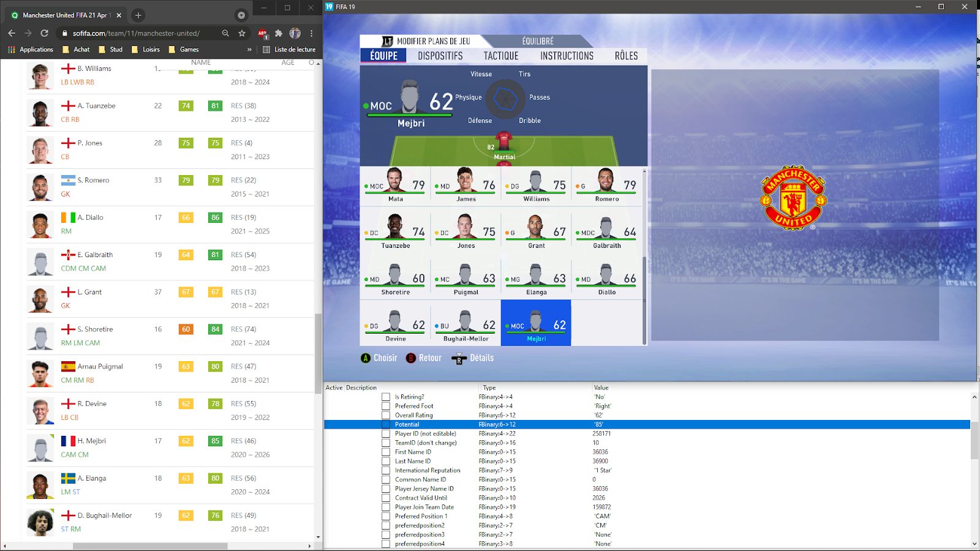Open the H. Mejbri player link

pyautogui.click(x=91, y=441)
